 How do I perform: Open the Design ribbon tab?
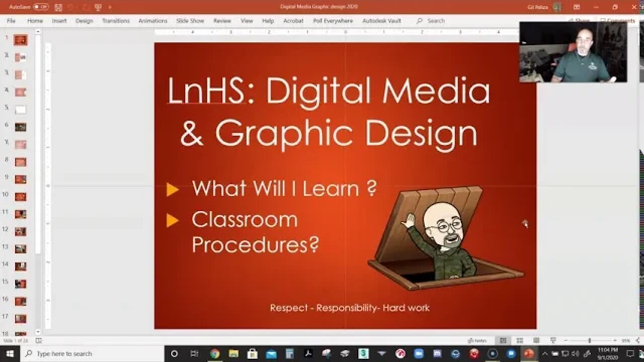click(84, 21)
